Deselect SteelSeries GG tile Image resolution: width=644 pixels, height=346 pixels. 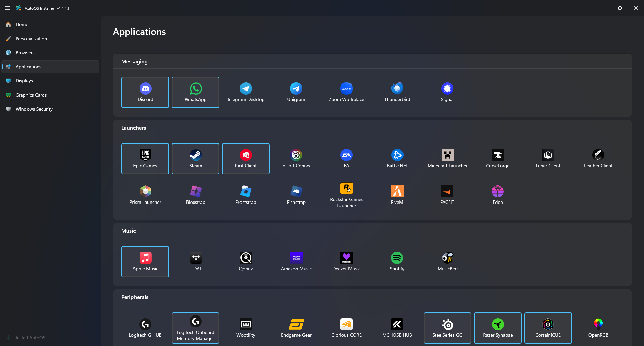[x=447, y=328]
